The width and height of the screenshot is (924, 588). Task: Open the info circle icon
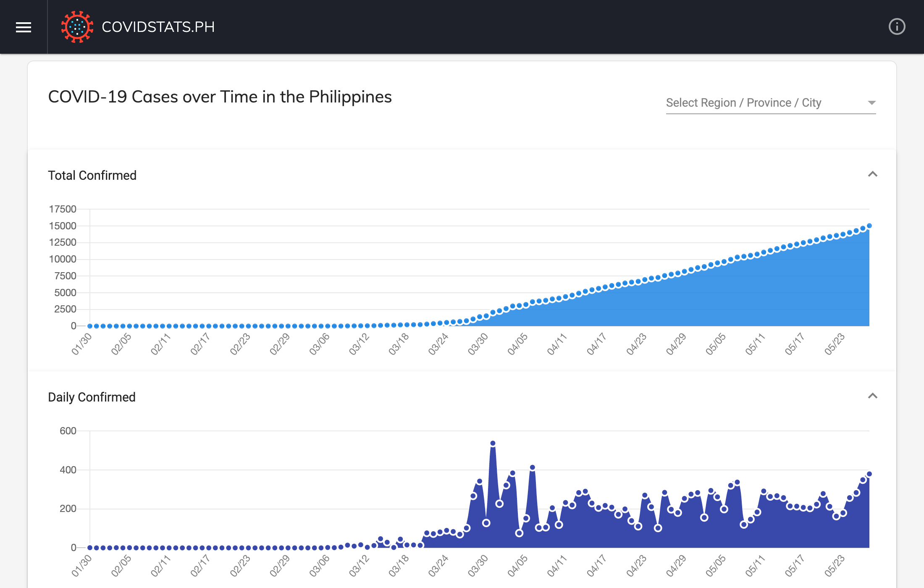pos(897,27)
